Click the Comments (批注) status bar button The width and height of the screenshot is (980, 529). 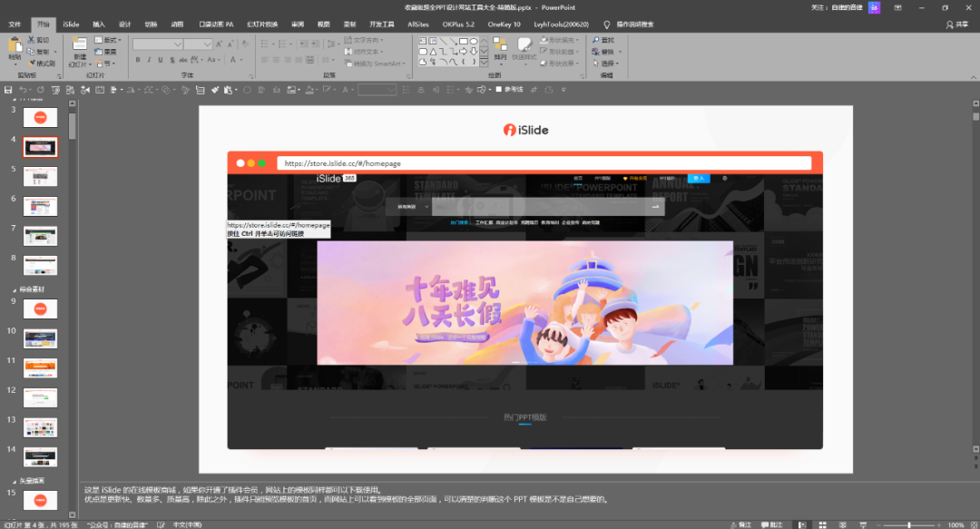[772, 524]
